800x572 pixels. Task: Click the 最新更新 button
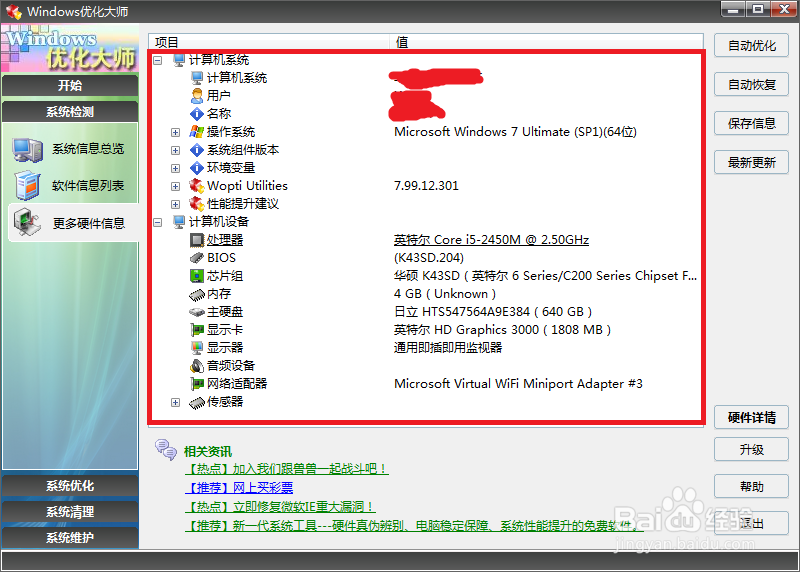tap(751, 162)
